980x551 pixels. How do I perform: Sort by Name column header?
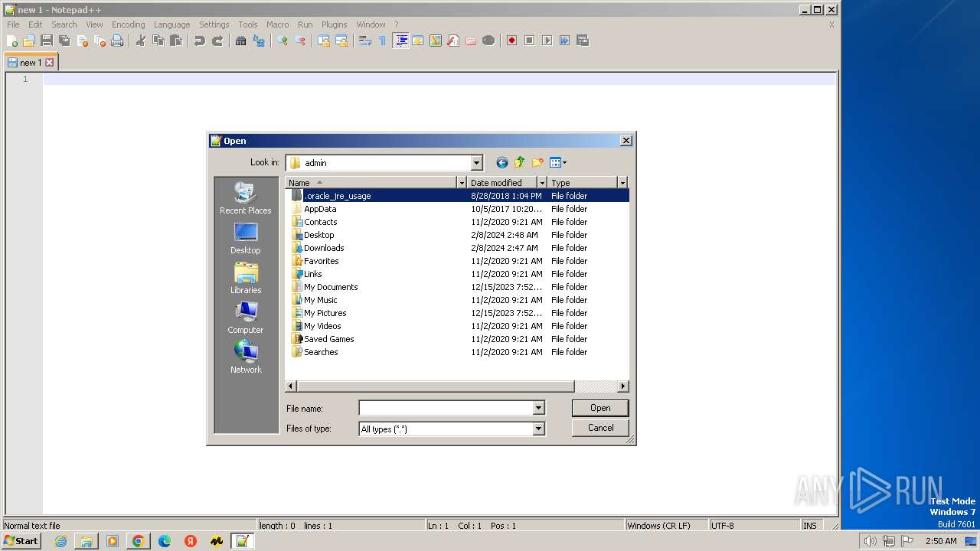tap(371, 183)
